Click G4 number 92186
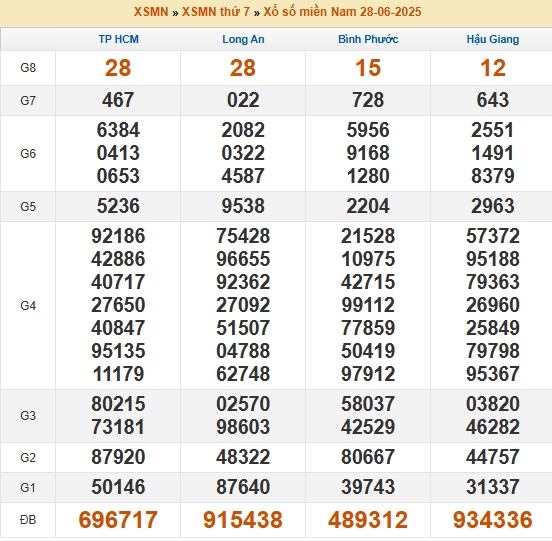Screen dimensions: 552x541 click(x=118, y=236)
